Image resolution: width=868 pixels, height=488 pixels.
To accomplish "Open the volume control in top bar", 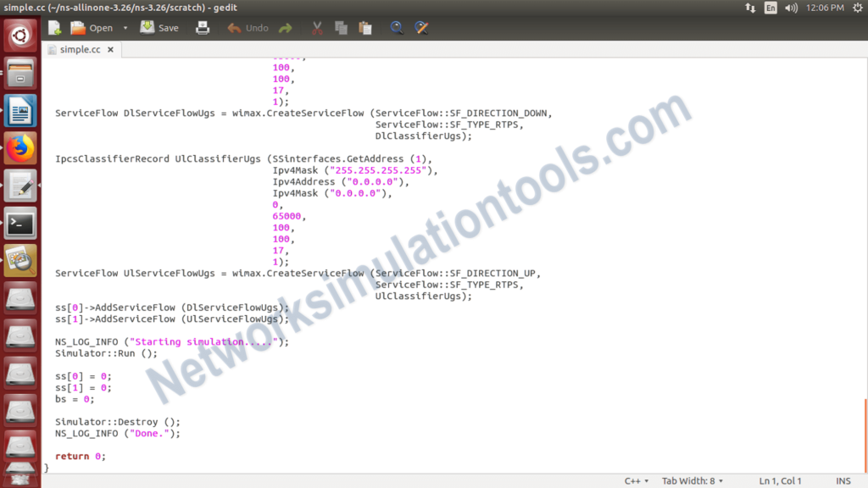I will [790, 7].
